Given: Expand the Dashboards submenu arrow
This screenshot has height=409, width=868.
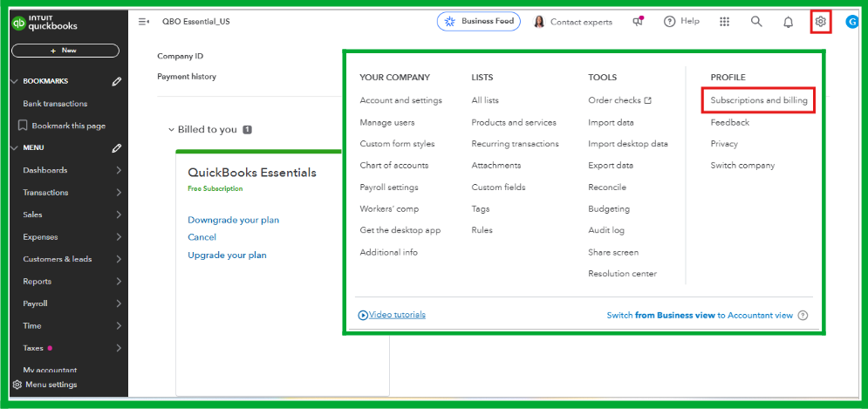Looking at the screenshot, I should (119, 170).
